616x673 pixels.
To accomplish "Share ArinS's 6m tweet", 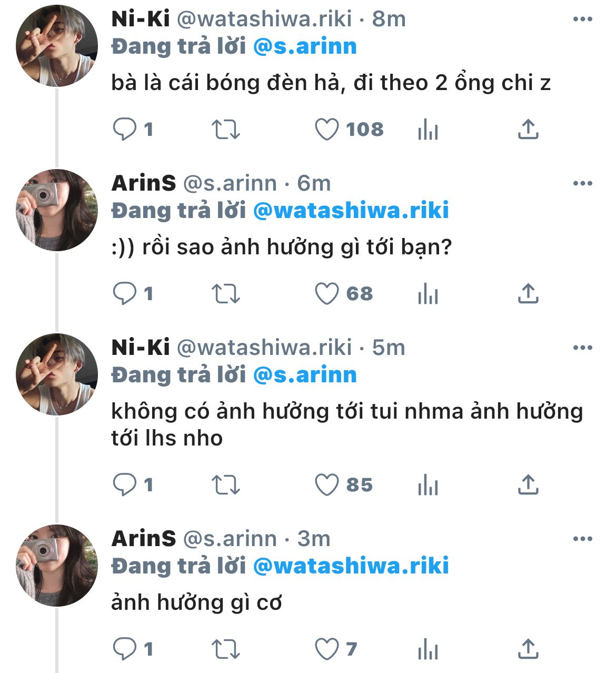I will [528, 294].
